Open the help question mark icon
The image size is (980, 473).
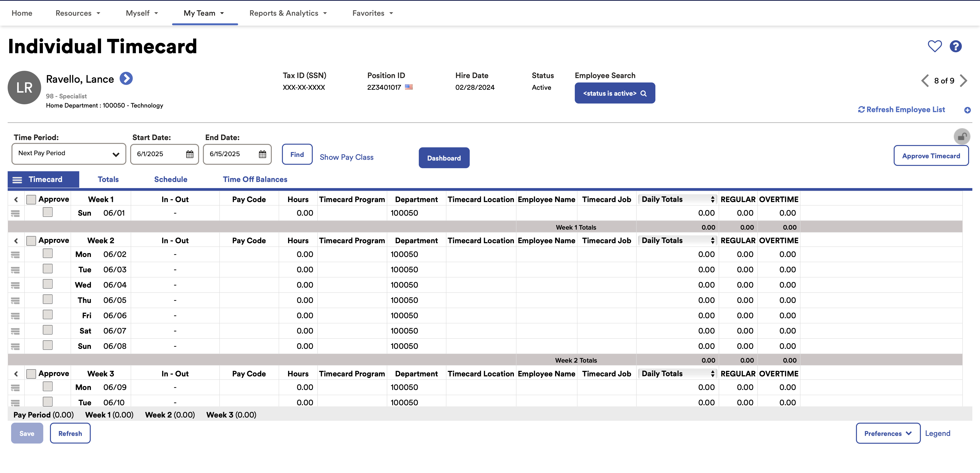[x=955, y=46]
